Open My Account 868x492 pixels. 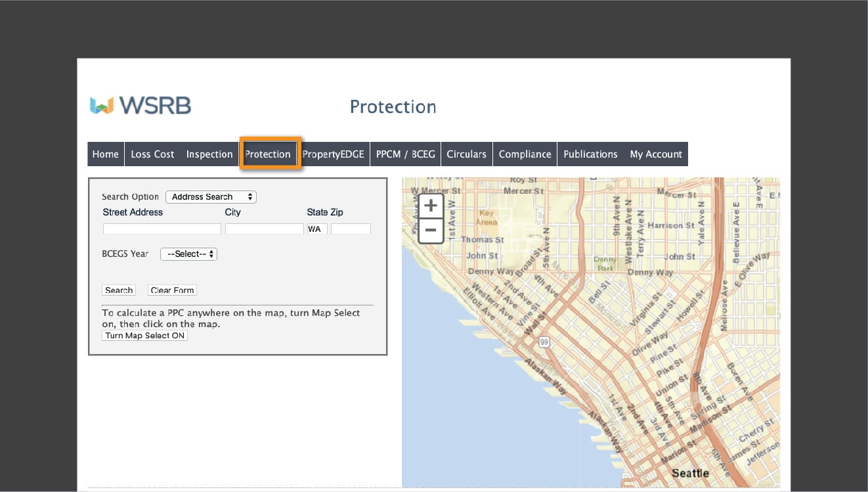tap(656, 154)
